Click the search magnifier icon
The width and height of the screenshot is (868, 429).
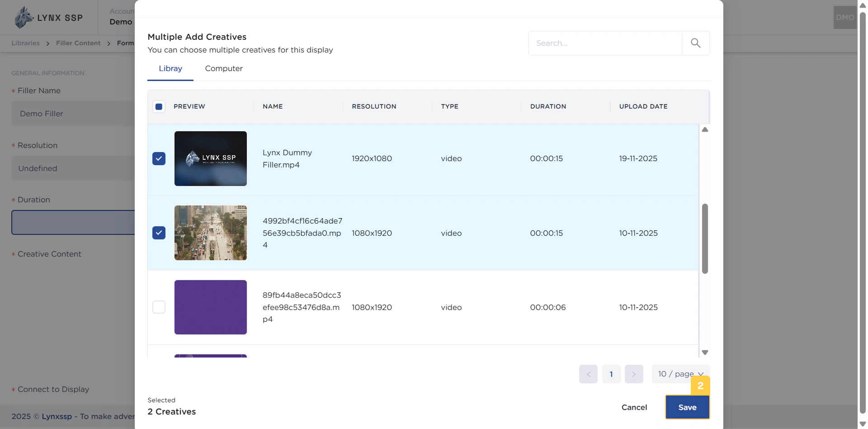coord(696,43)
